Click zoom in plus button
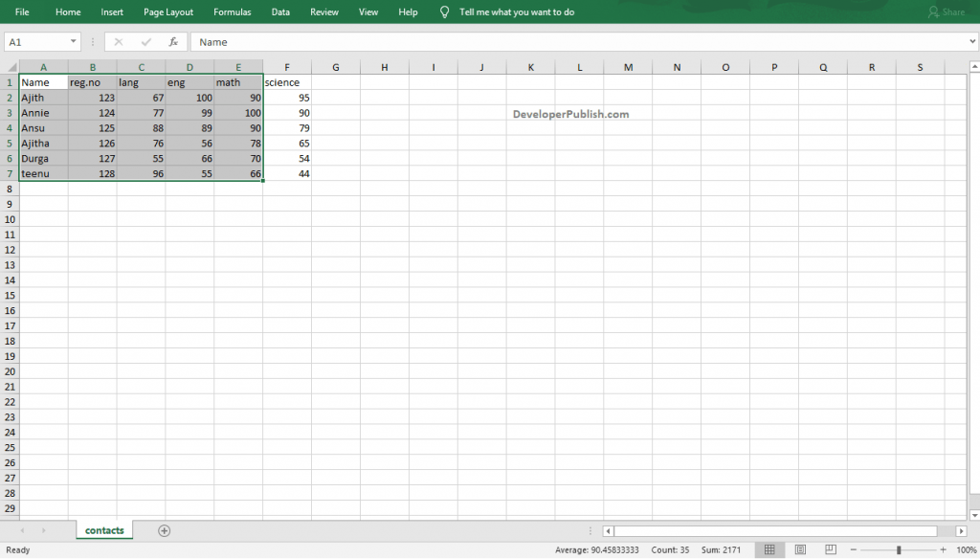This screenshot has width=980, height=559. click(943, 549)
